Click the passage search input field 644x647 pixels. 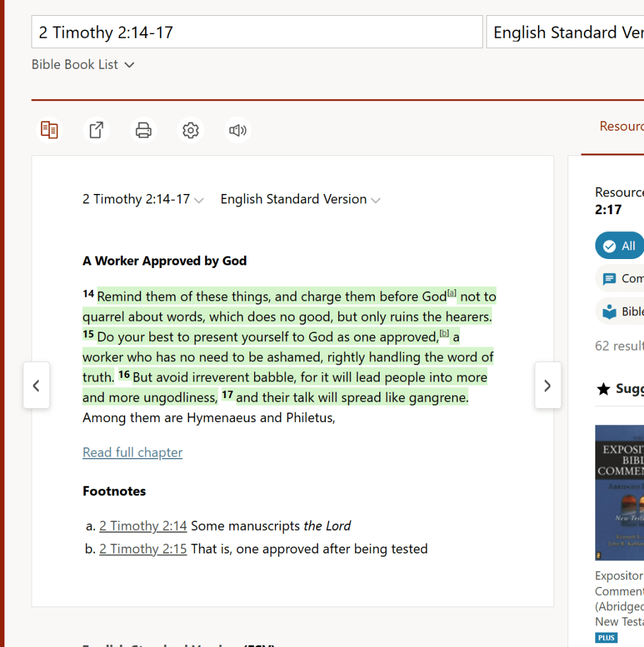coord(257,32)
